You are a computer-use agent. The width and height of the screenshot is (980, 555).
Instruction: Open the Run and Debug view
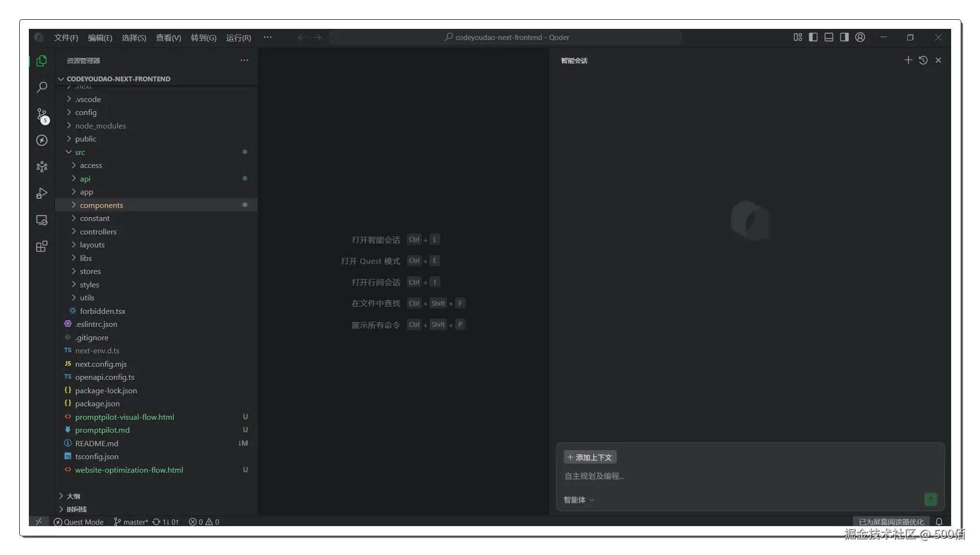[x=42, y=193]
